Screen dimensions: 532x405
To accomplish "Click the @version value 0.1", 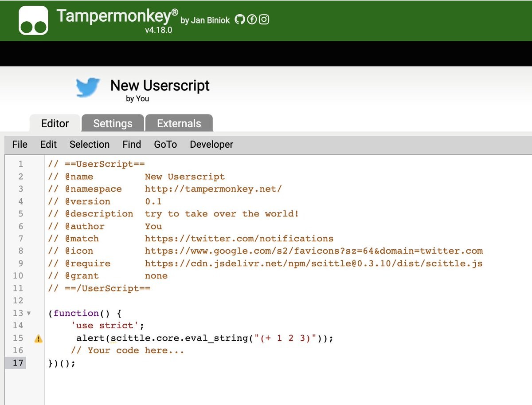I will (x=153, y=201).
